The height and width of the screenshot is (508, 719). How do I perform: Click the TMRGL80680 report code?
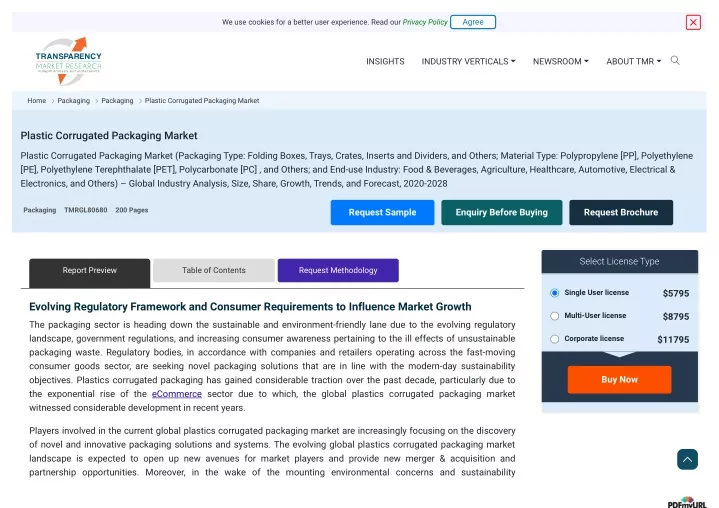86,210
